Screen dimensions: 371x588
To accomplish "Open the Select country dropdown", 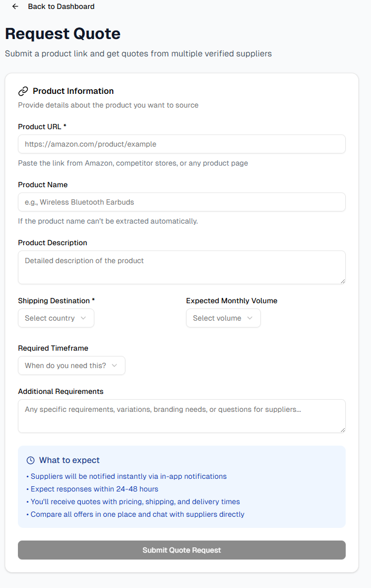I will click(56, 318).
